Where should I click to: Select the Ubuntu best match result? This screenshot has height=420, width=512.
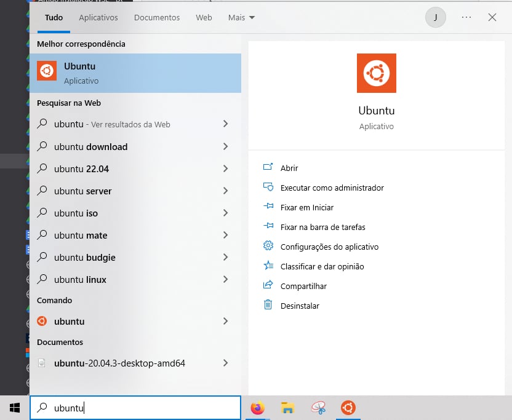(135, 73)
